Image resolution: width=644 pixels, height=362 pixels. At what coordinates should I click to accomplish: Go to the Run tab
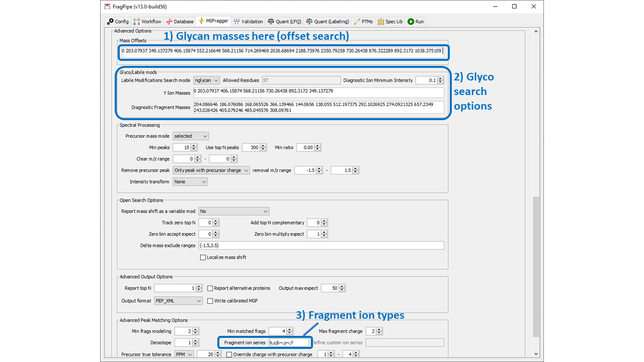click(416, 22)
